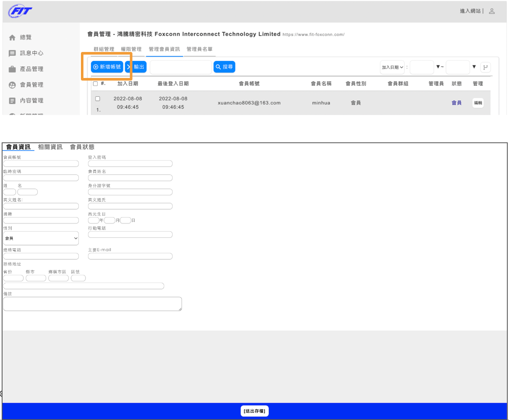Click the 最後登入日期 column header
The width and height of the screenshot is (509, 420).
(173, 83)
